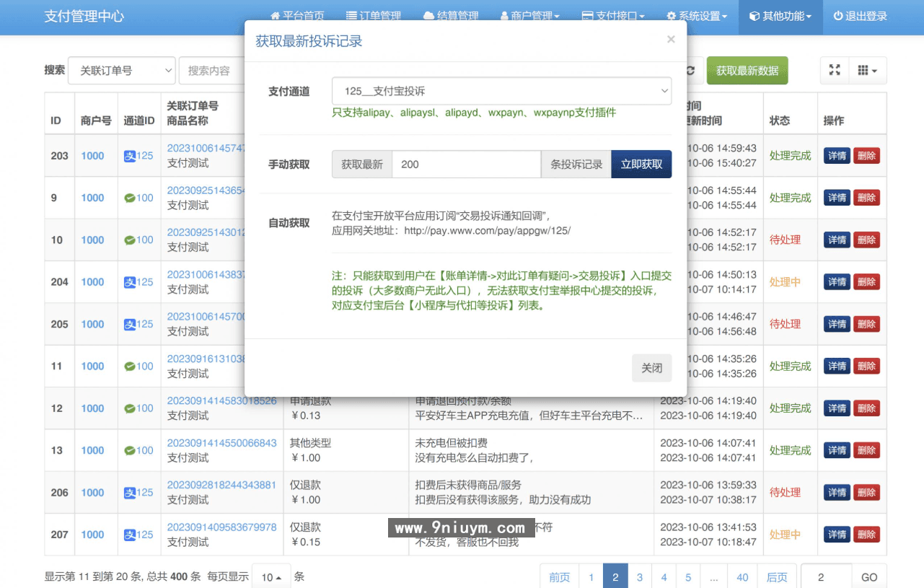924x588 pixels.
Task: Click the 立即获取 button
Action: pyautogui.click(x=641, y=164)
